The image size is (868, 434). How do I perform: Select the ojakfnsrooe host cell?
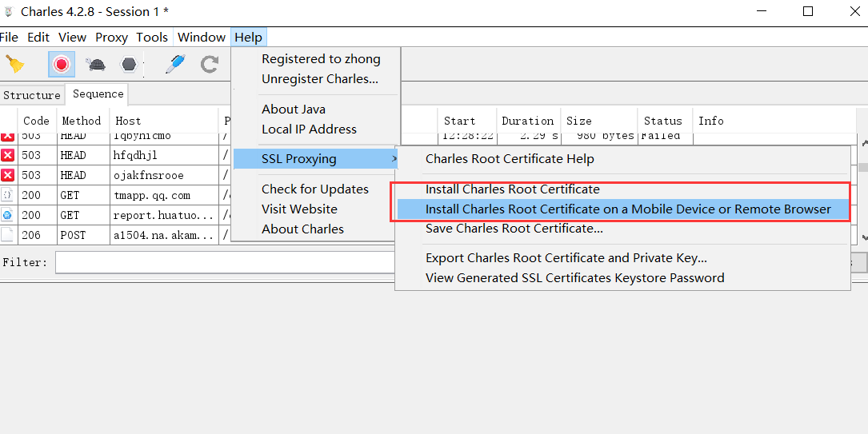165,175
